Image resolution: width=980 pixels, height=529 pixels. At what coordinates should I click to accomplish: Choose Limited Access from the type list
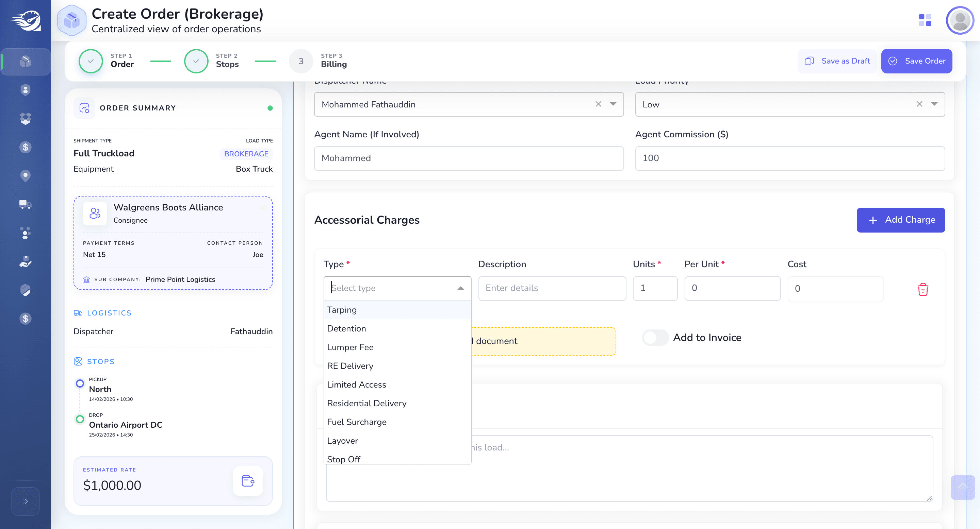point(397,384)
